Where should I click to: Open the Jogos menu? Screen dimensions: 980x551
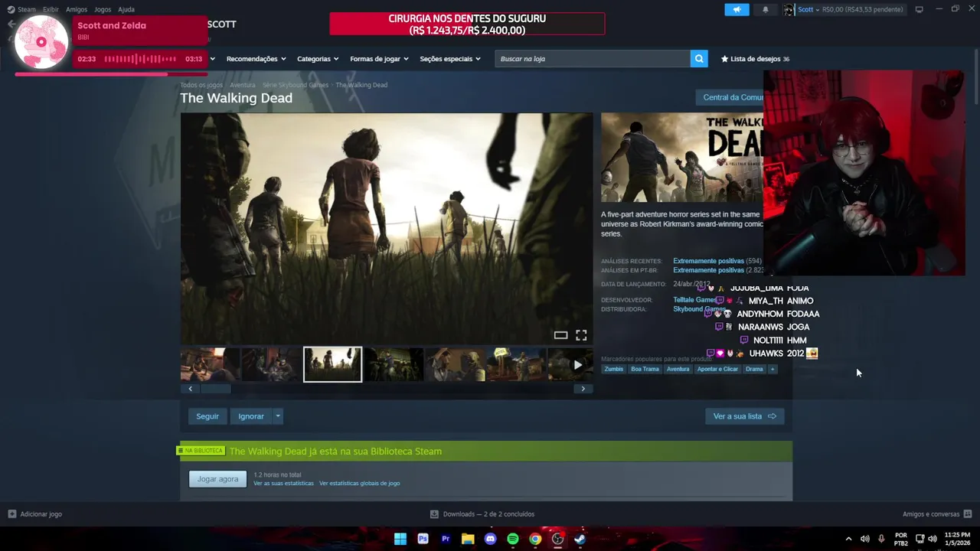pyautogui.click(x=103, y=9)
